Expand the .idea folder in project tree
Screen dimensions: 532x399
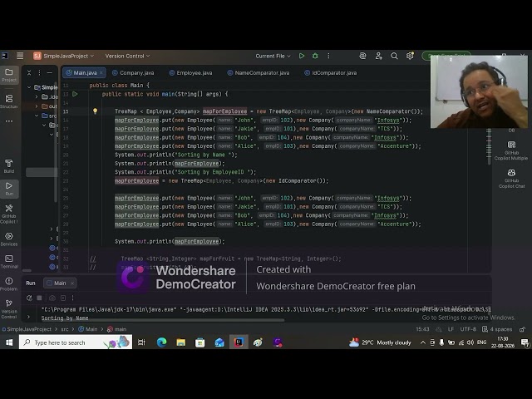pyautogui.click(x=37, y=96)
